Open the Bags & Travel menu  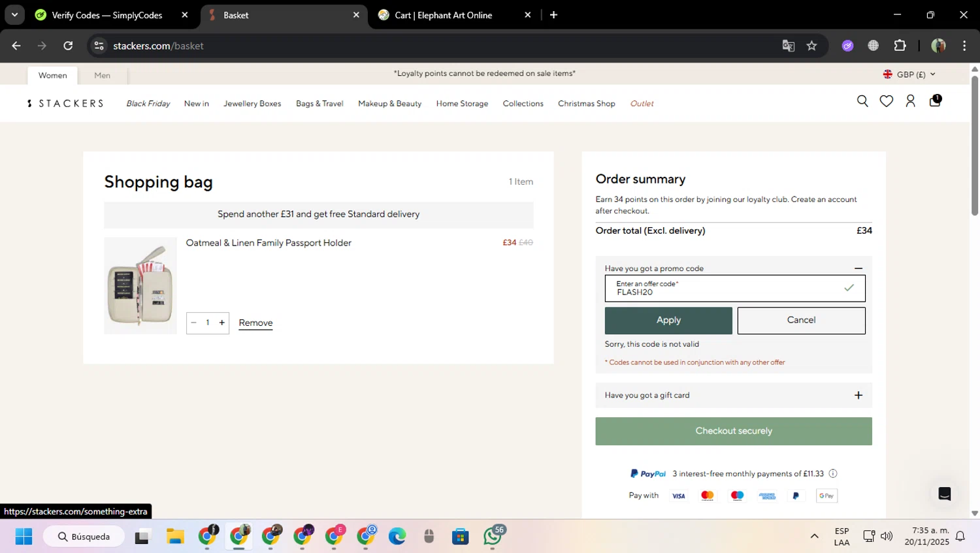pos(319,103)
